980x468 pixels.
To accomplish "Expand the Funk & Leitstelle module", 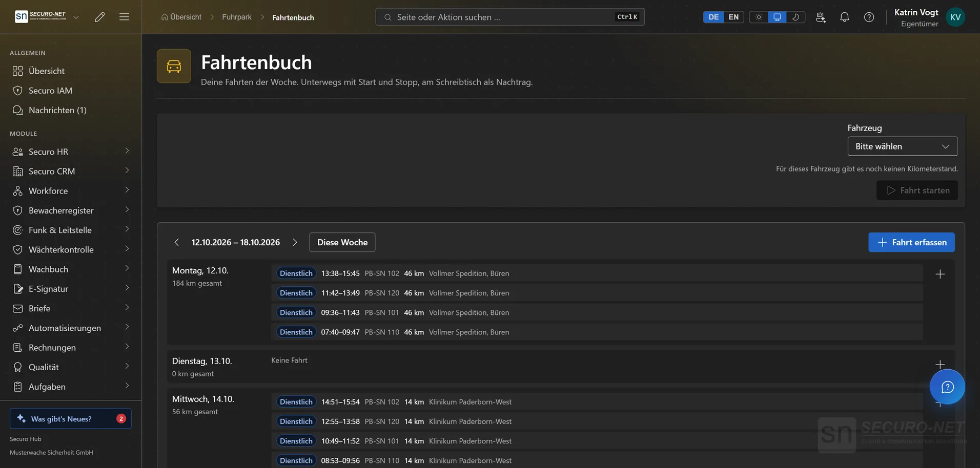I will point(71,230).
